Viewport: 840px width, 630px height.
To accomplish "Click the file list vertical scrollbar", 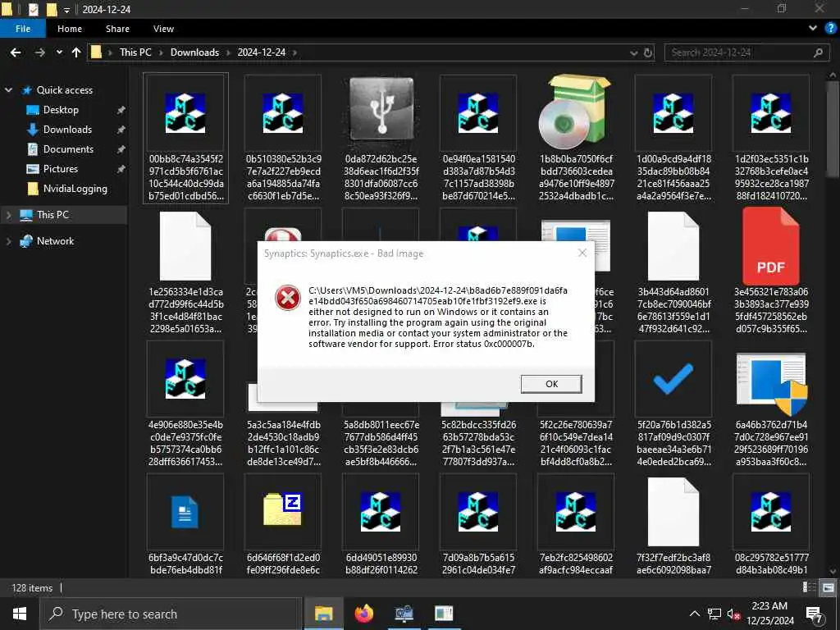I will pos(833,130).
